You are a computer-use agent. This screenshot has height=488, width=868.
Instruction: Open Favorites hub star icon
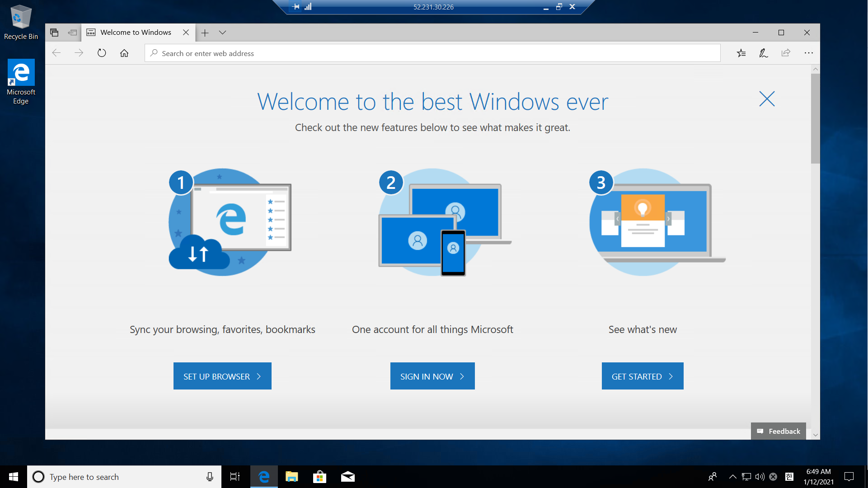coord(741,53)
